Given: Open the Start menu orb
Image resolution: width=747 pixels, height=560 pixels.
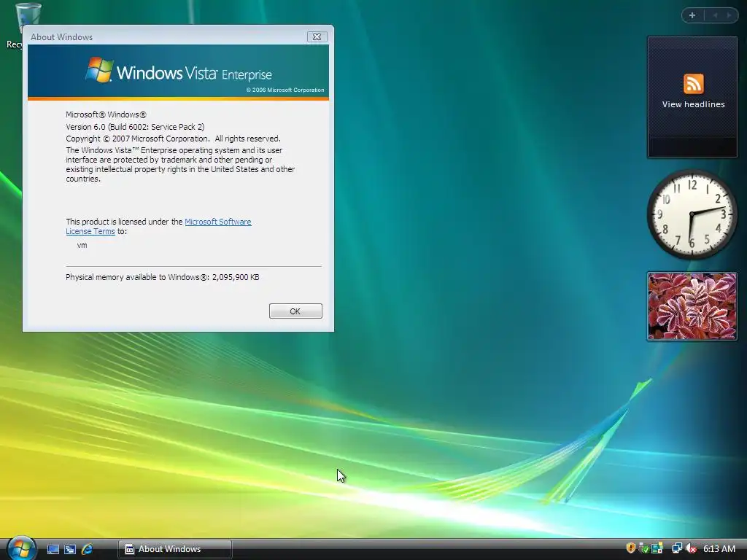Looking at the screenshot, I should [21, 548].
